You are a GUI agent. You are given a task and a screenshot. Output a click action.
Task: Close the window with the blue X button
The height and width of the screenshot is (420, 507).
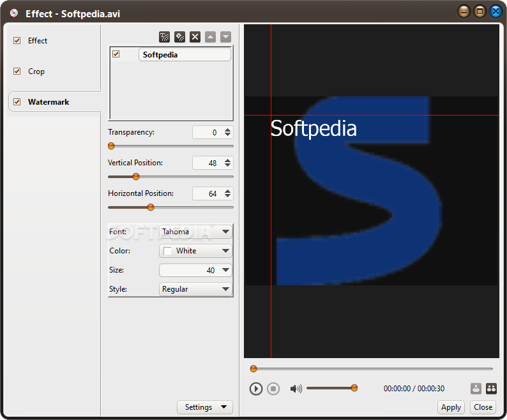point(496,12)
